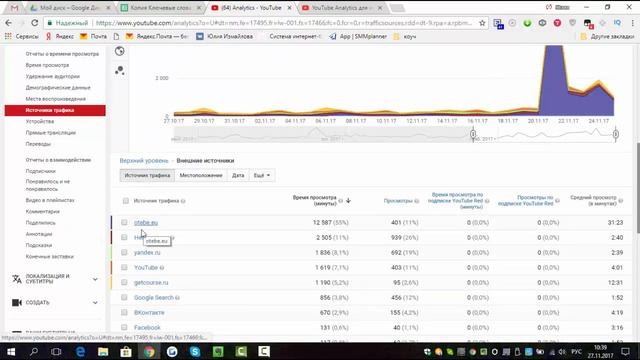Sort by the Просмотры column header
Image resolution: width=640 pixels, height=360 pixels.
[398, 201]
